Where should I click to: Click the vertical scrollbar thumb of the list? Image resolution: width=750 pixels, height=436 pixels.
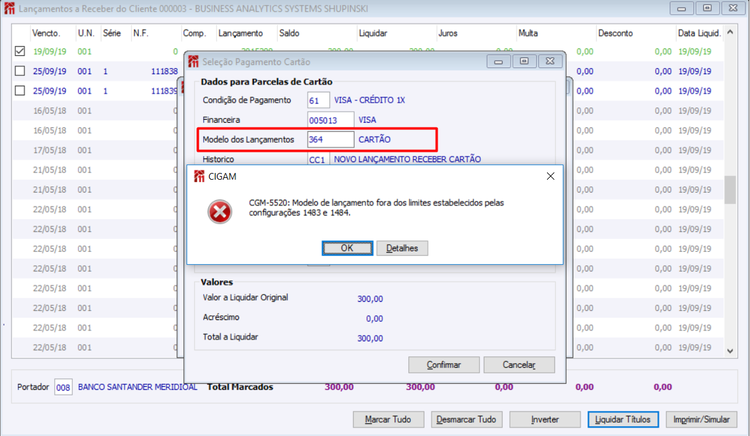pyautogui.click(x=730, y=190)
